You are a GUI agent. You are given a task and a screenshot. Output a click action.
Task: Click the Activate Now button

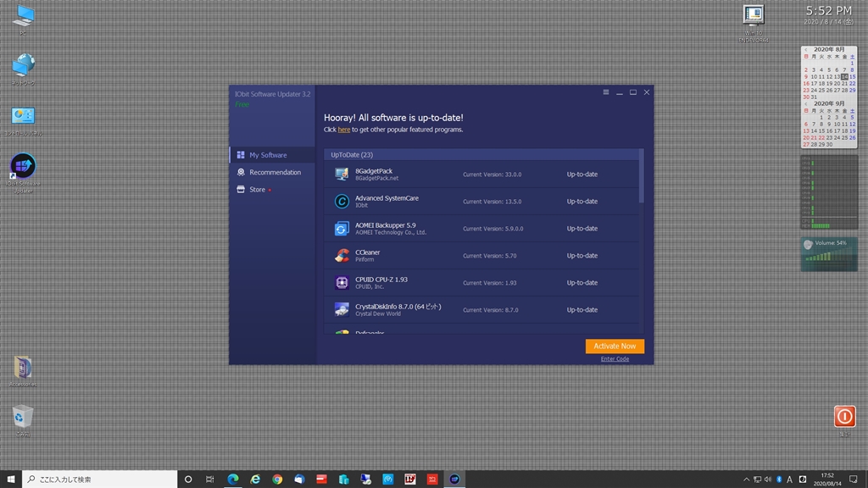615,346
